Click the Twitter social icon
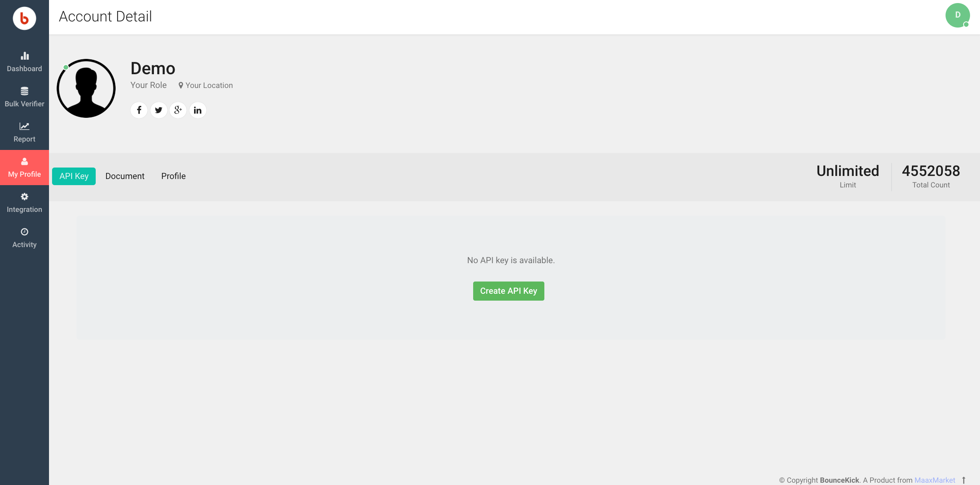The height and width of the screenshot is (485, 980). coord(158,110)
